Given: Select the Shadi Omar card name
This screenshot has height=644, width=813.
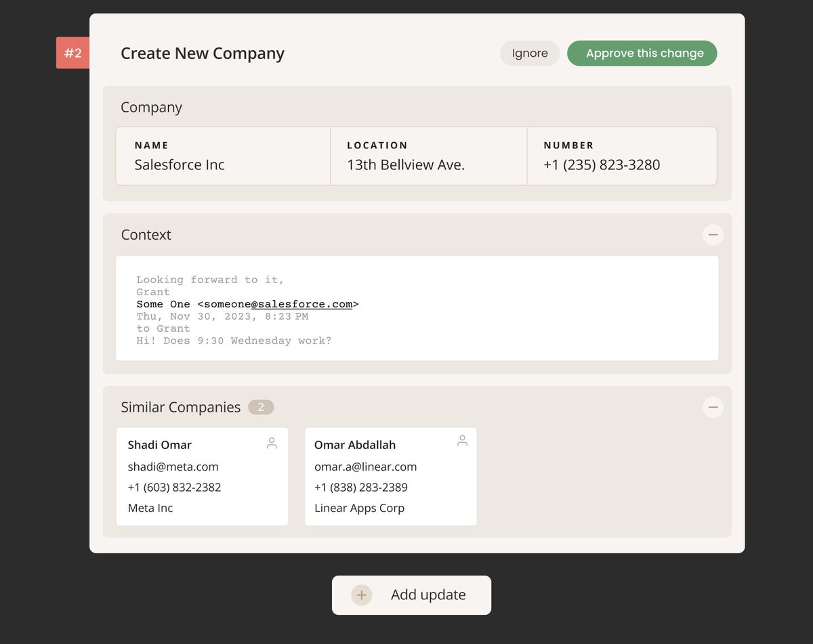Looking at the screenshot, I should coord(160,445).
